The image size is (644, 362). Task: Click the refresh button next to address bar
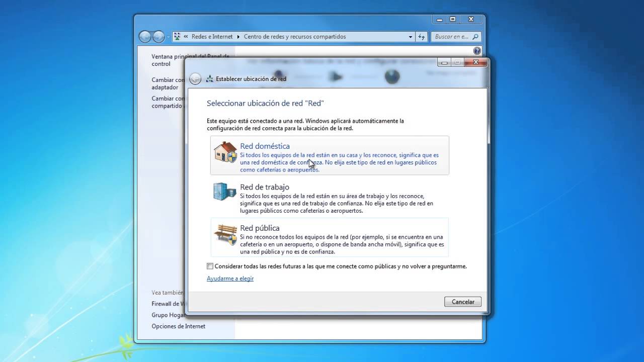(x=422, y=37)
